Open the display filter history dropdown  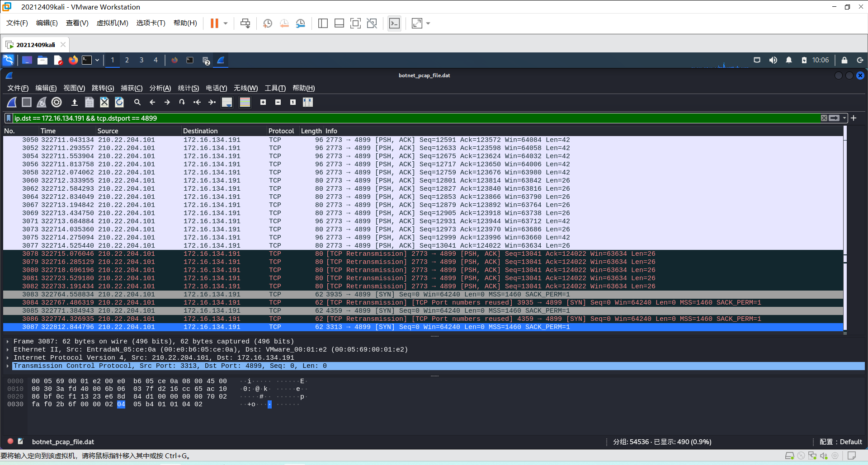pos(844,118)
